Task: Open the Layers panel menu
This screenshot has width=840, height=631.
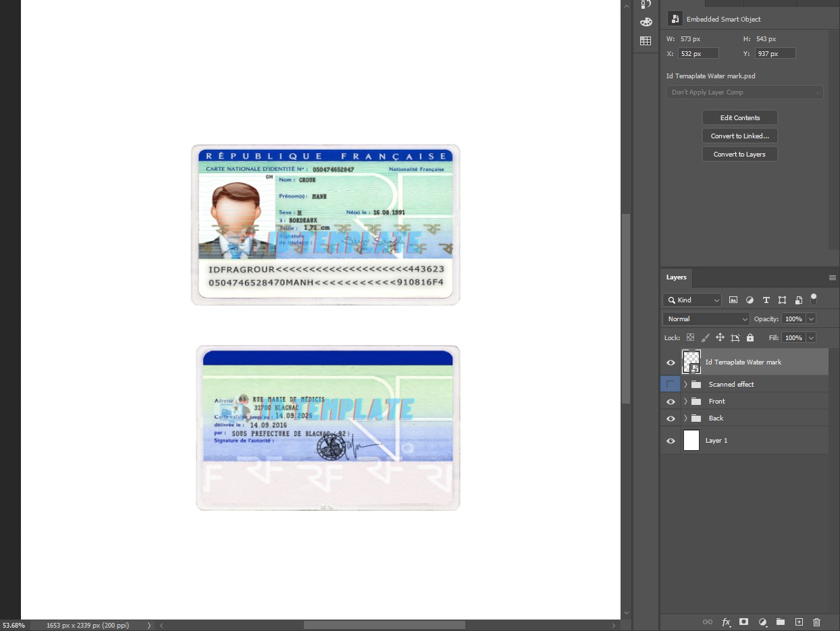Action: pos(833,277)
